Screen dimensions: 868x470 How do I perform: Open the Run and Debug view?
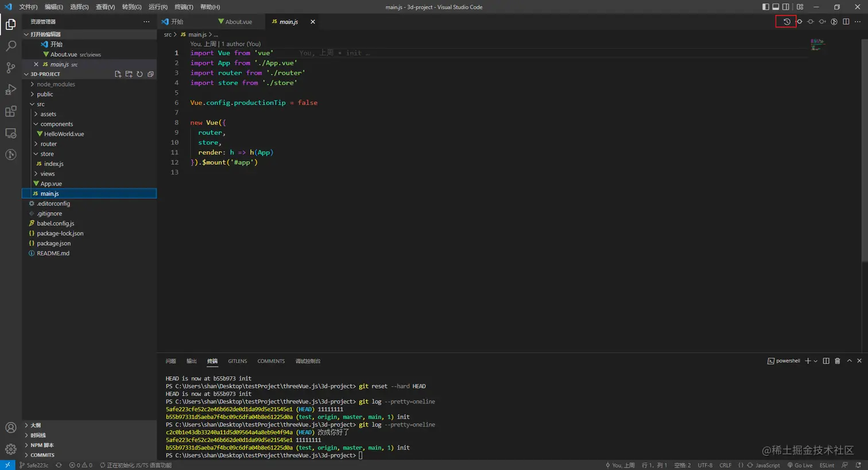[11, 90]
